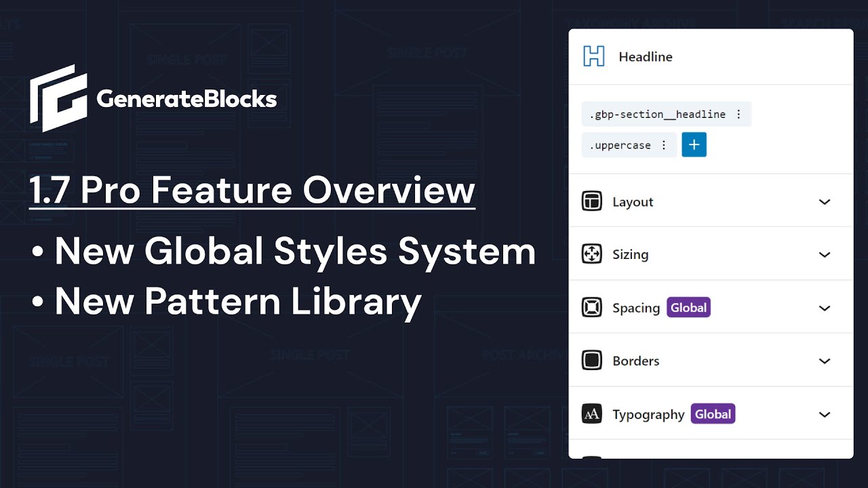Click 'New Global Styles System' text
Viewport: 868px width, 488px height.
(x=295, y=251)
